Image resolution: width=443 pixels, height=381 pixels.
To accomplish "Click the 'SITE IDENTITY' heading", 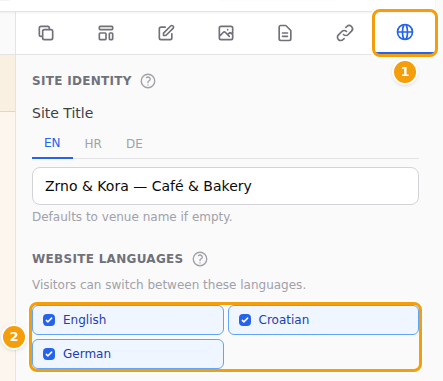I will click(82, 81).
